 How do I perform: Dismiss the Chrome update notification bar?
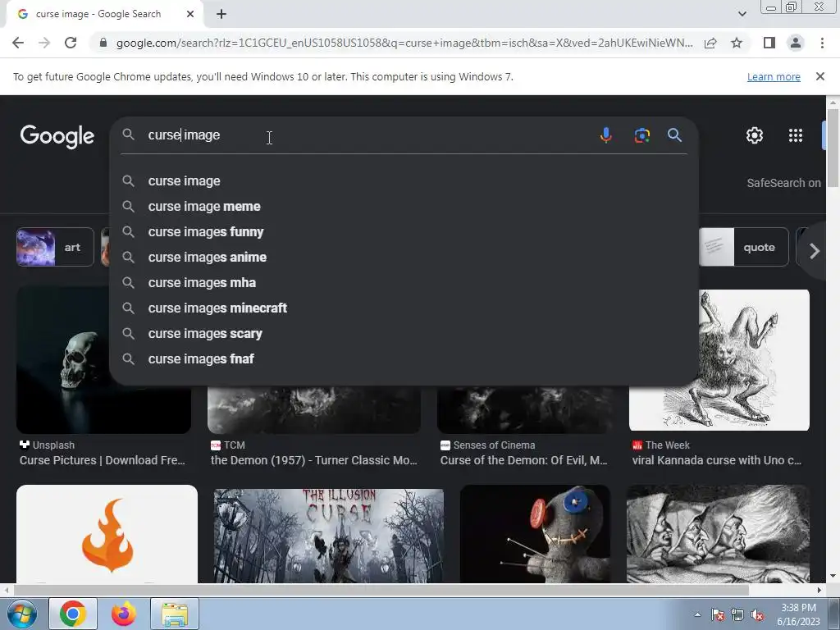(x=819, y=76)
